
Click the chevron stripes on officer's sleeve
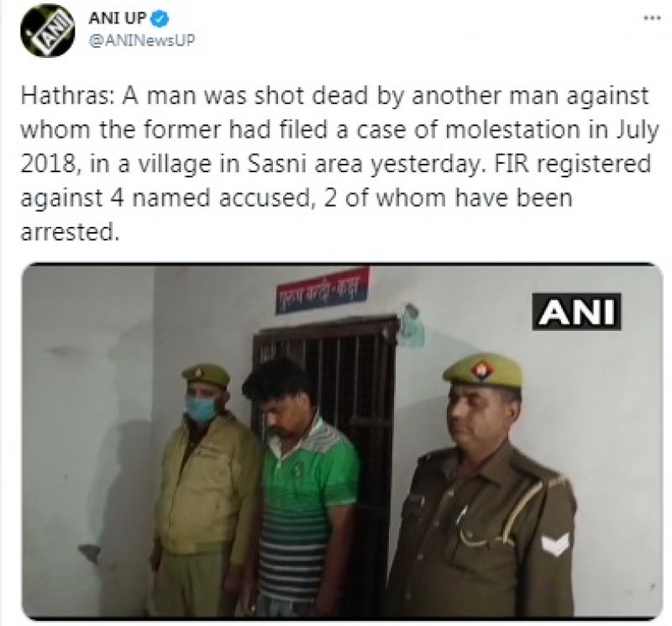(x=555, y=544)
